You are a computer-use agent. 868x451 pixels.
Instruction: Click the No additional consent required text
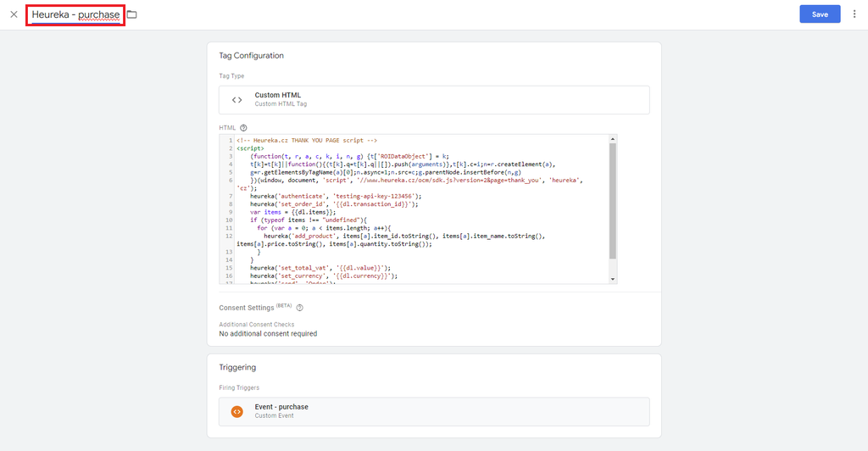click(x=268, y=334)
